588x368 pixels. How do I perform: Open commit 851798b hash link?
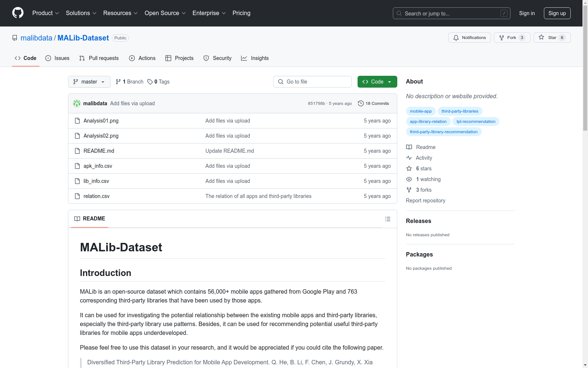click(x=316, y=103)
